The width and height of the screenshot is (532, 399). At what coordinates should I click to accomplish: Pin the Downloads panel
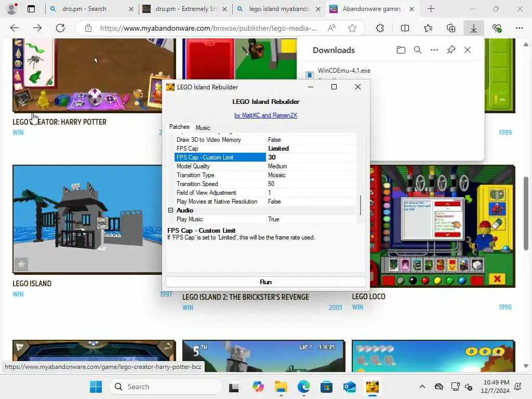(x=451, y=50)
